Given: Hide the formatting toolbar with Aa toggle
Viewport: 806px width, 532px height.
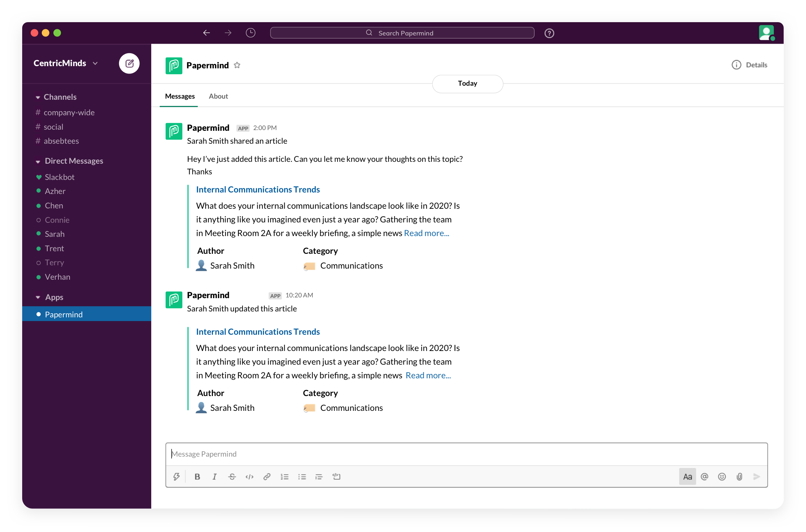Looking at the screenshot, I should point(687,477).
